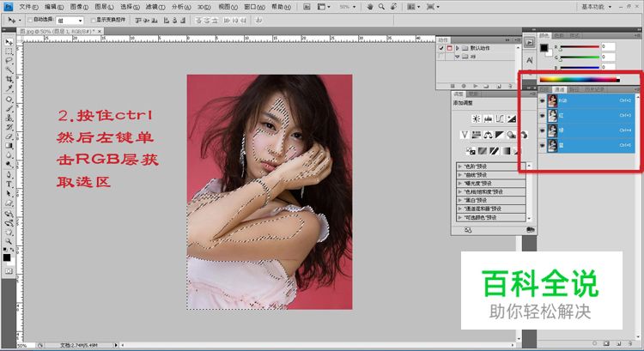Image resolution: width=644 pixels, height=351 pixels.
Task: Expand the "色阶"预设 list
Action: (459, 167)
